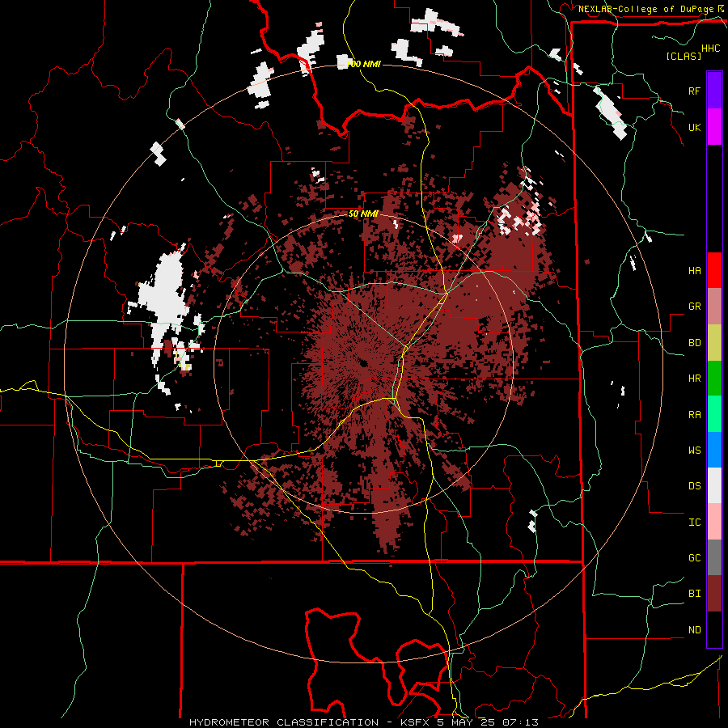Click the dark green HR legend swatch

(714, 378)
